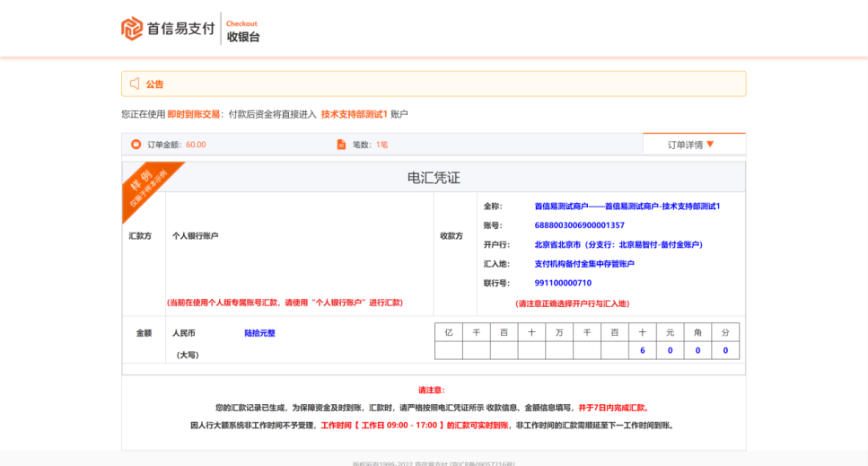Click the 万 column header in amount grid
The height and width of the screenshot is (466, 868).
559,332
